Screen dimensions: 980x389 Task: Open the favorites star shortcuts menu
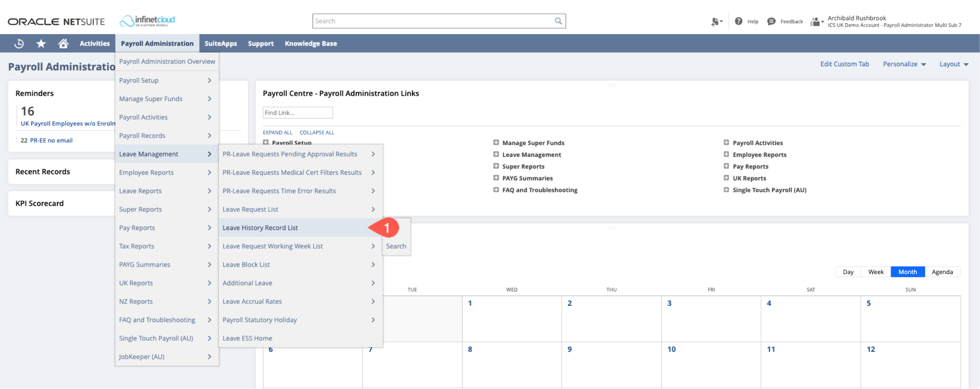tap(40, 44)
